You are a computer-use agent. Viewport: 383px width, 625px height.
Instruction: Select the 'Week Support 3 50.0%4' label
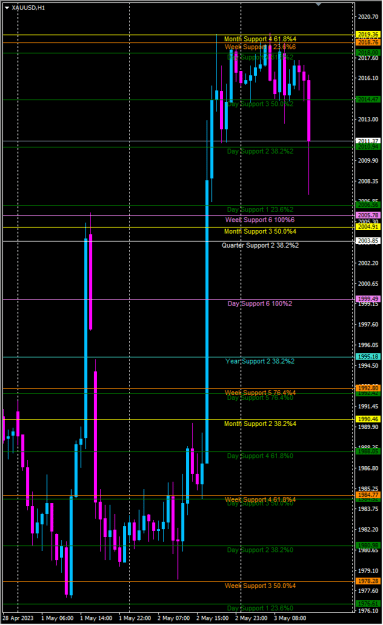click(260, 586)
